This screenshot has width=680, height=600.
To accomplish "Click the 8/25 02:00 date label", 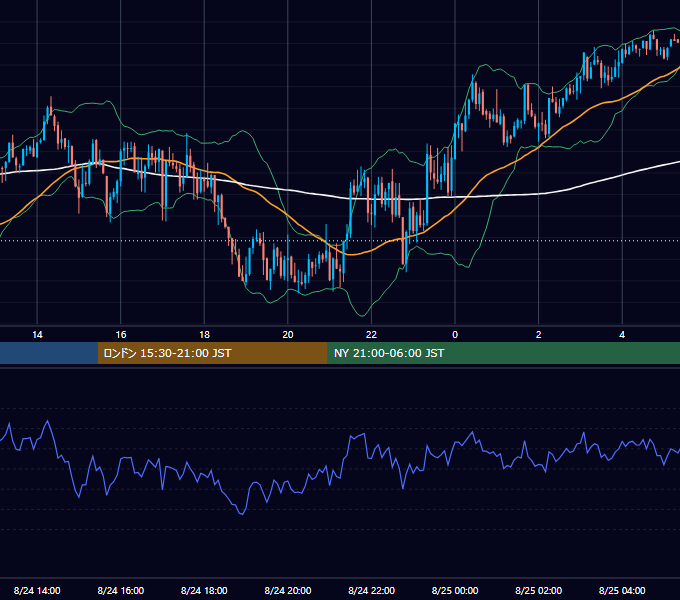I will (x=539, y=590).
